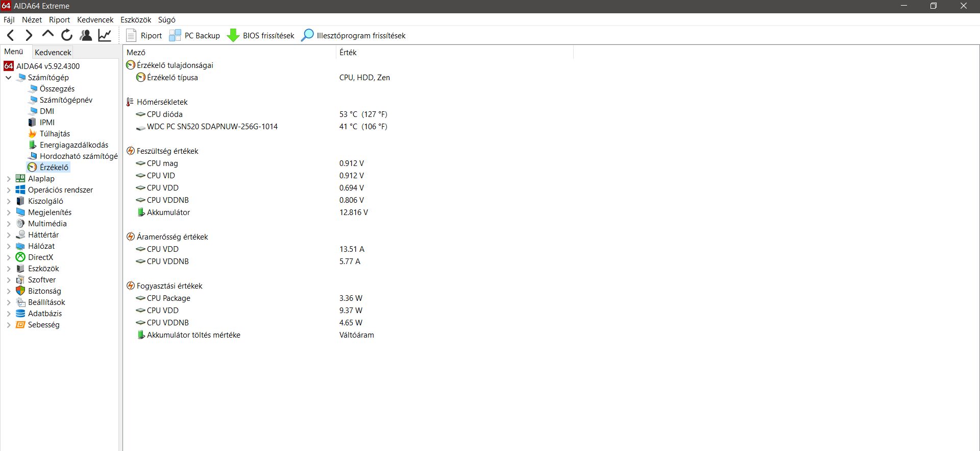Open the Eszközök menu
This screenshot has width=980, height=451.
[x=136, y=19]
